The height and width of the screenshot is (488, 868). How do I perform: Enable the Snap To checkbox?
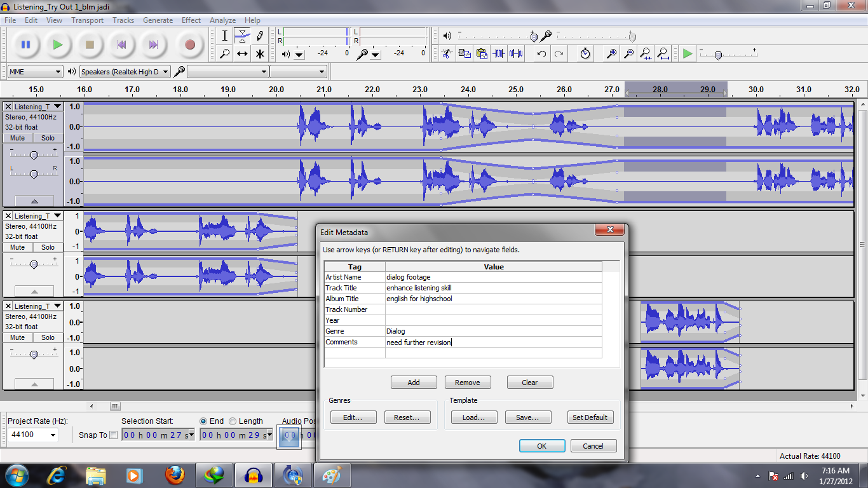click(114, 435)
